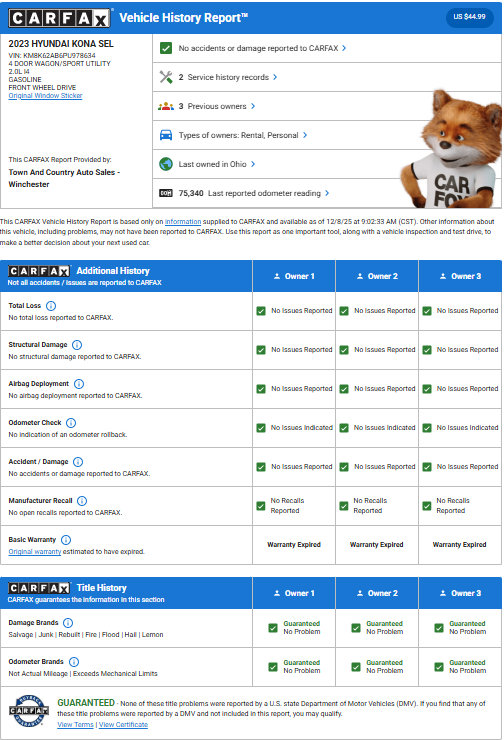Viewport: 504px width, 740px height.
Task: Click Owner 1 Total Loss checkmark
Action: point(261,311)
